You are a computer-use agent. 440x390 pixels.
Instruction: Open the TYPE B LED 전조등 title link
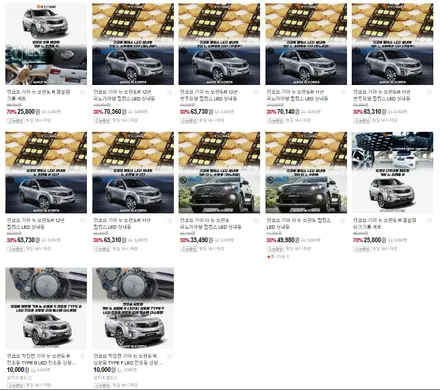click(x=42, y=359)
